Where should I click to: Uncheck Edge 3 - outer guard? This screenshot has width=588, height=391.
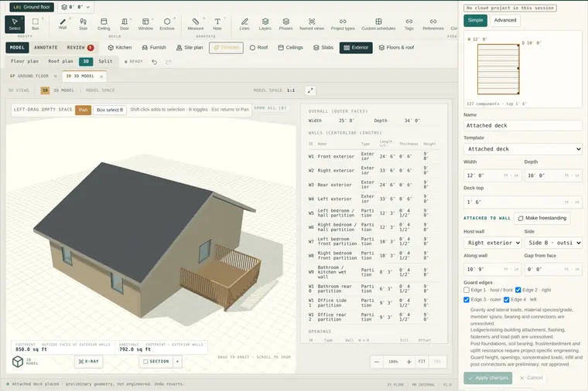coord(467,300)
